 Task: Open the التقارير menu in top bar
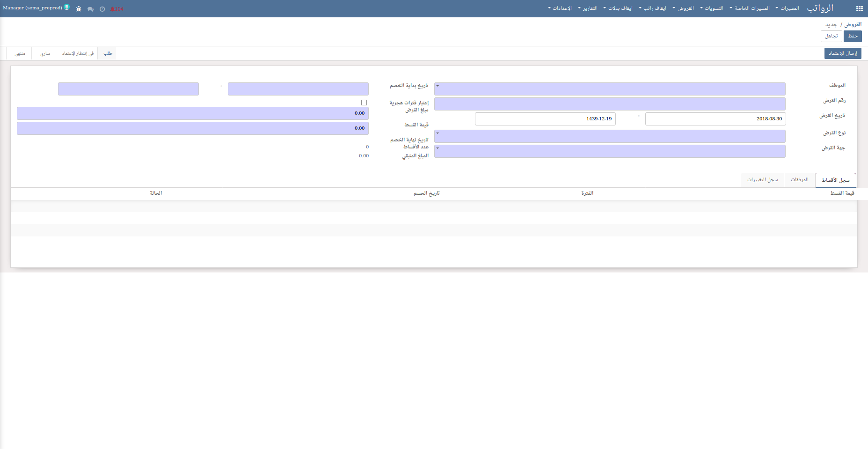(x=589, y=8)
